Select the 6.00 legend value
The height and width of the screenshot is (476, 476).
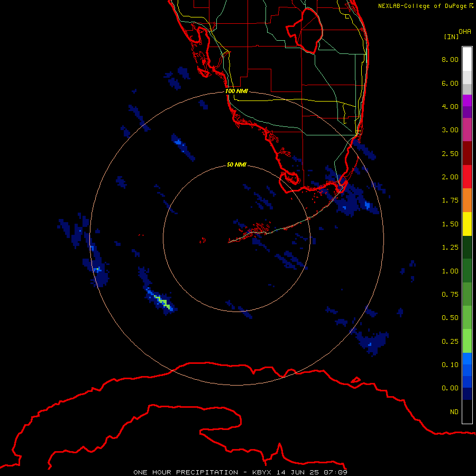click(450, 83)
